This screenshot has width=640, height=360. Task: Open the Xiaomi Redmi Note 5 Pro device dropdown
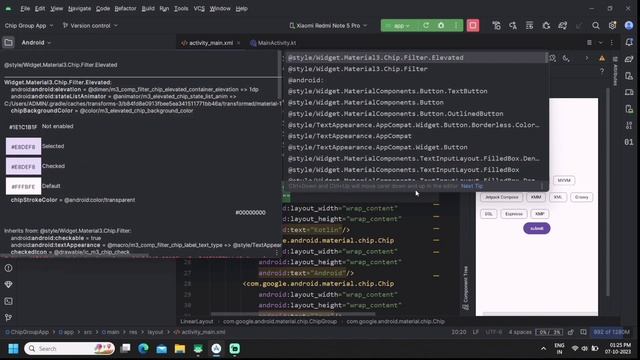coord(328,25)
